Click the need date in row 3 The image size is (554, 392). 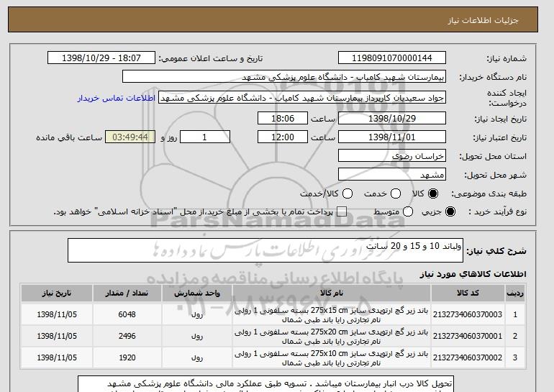tap(57, 357)
